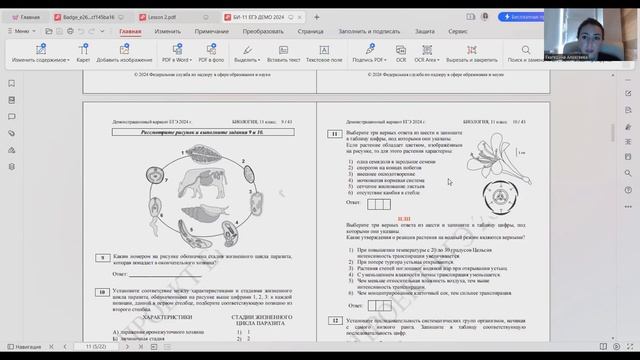640x360 pixels.
Task: Open Заполнить и подписать ribbon tab
Action: (x=369, y=31)
